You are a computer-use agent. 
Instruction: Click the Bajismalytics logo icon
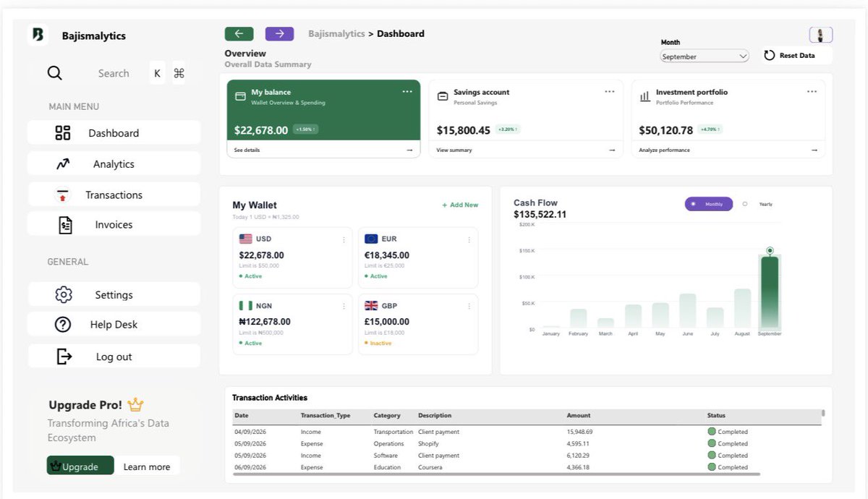pyautogui.click(x=38, y=35)
